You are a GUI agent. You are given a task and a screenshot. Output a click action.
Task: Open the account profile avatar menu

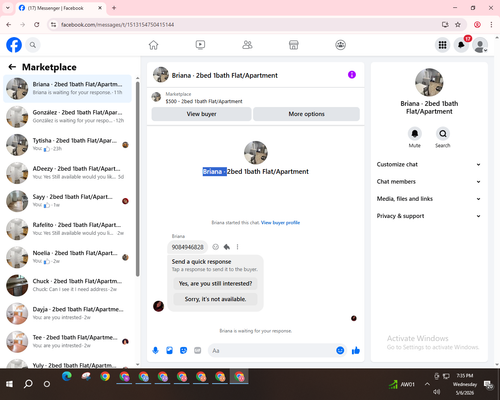(x=480, y=45)
